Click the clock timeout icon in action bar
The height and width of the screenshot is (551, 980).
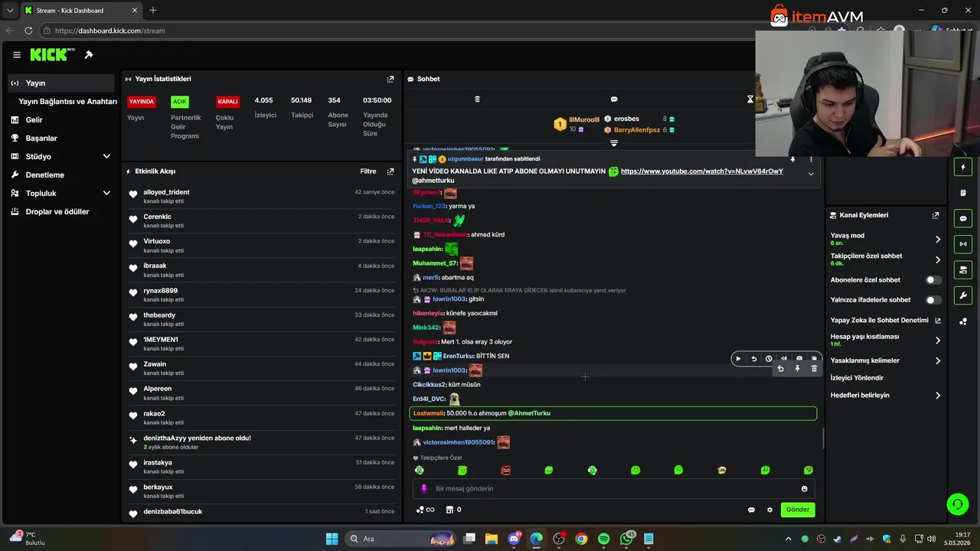click(769, 359)
